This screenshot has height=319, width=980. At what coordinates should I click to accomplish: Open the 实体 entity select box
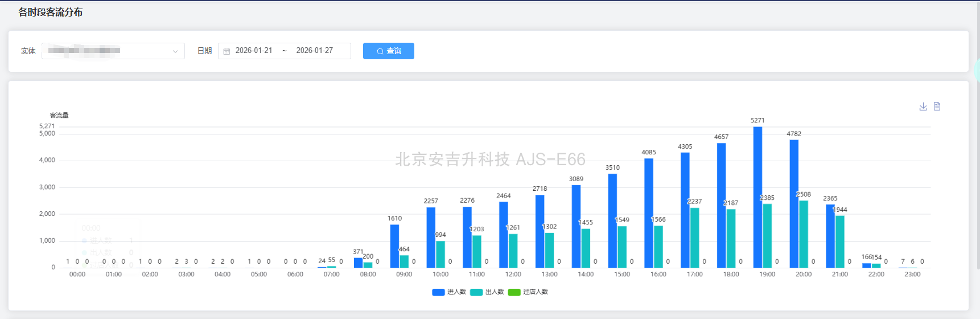point(108,51)
